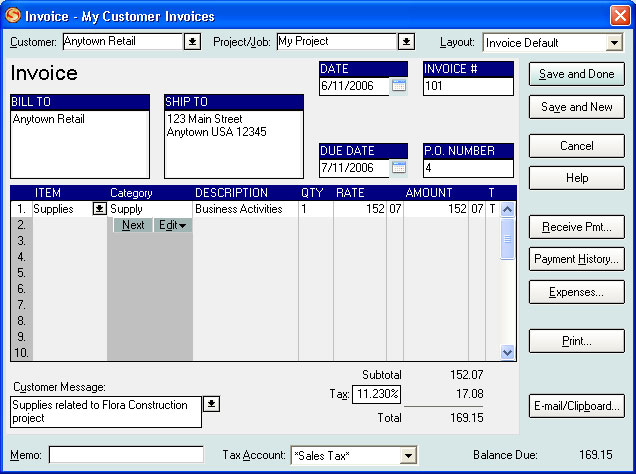
Task: Open the Supplies item dropdown arrow
Action: (x=99, y=209)
